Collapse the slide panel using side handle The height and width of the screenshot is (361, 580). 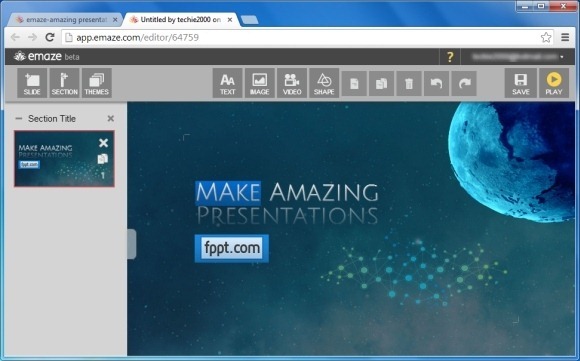point(132,244)
